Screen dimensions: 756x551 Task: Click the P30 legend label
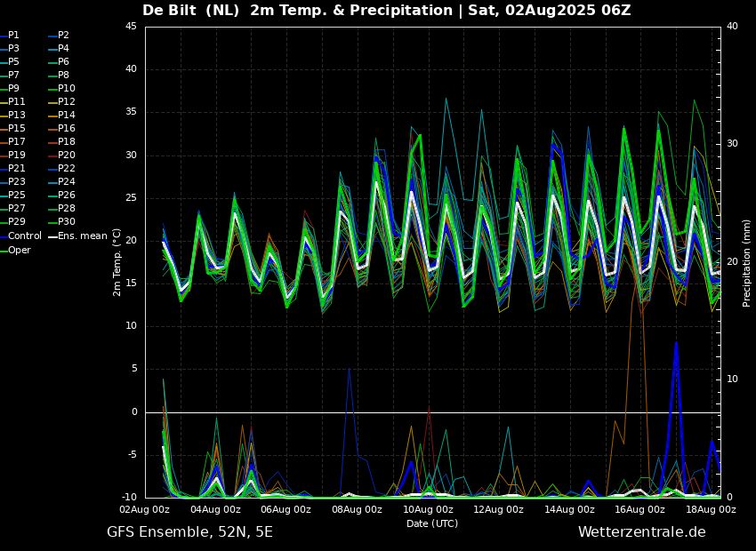coord(67,222)
